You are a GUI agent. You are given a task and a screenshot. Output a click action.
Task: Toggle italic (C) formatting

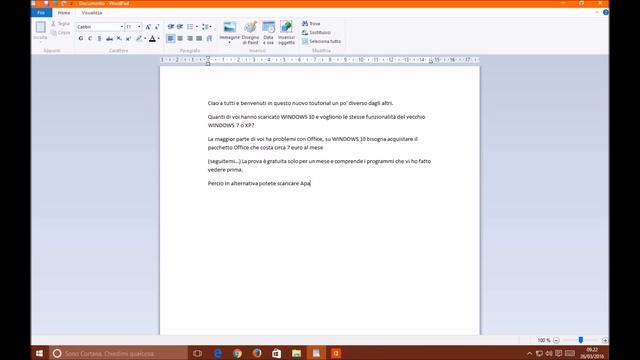pyautogui.click(x=90, y=38)
